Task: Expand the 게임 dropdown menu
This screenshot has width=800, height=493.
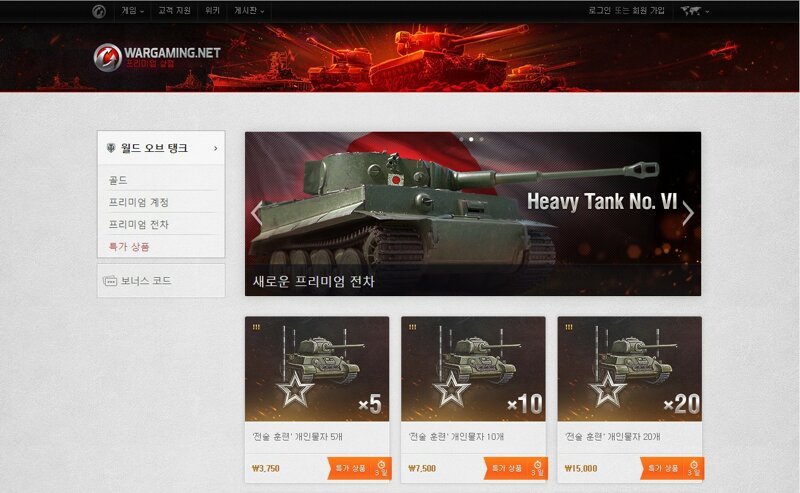Action: 133,11
